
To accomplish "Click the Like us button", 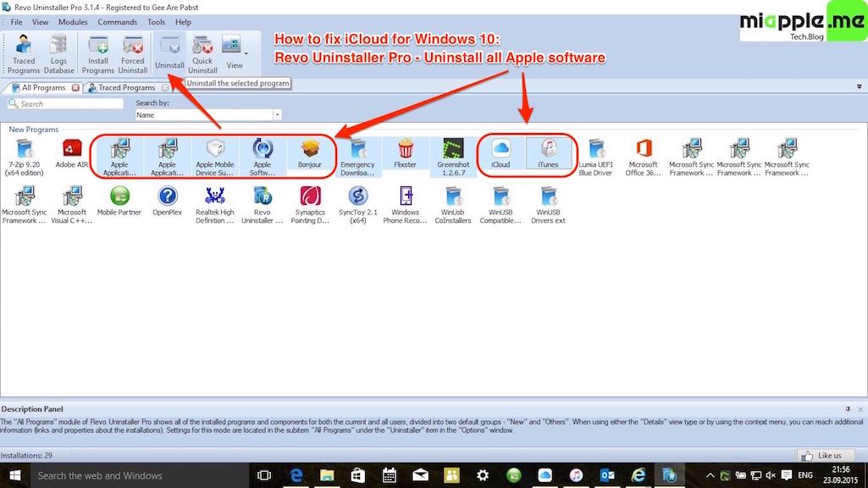I will pyautogui.click(x=820, y=455).
